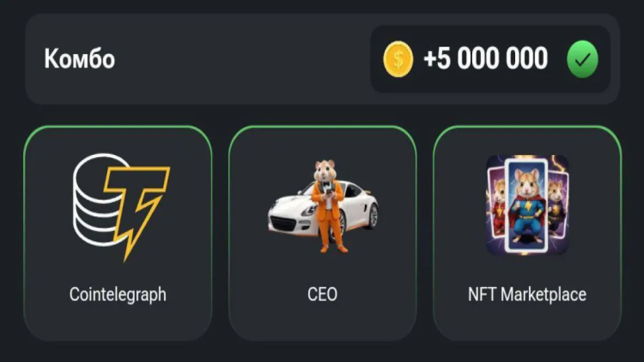
Task: Open the NFT Marketplace card artwork
Action: pos(527,205)
